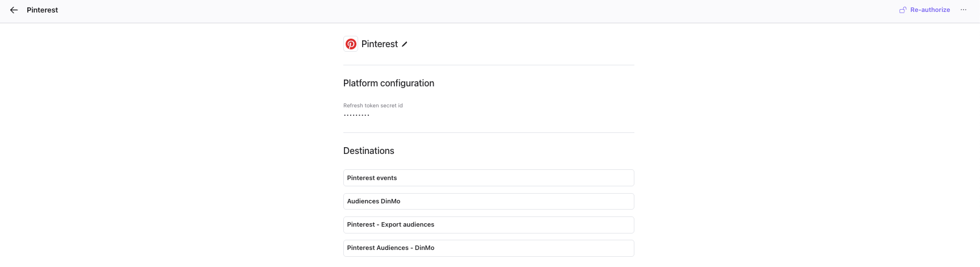Click the Re-authorize link text
This screenshot has height=267, width=980.
tap(930, 10)
